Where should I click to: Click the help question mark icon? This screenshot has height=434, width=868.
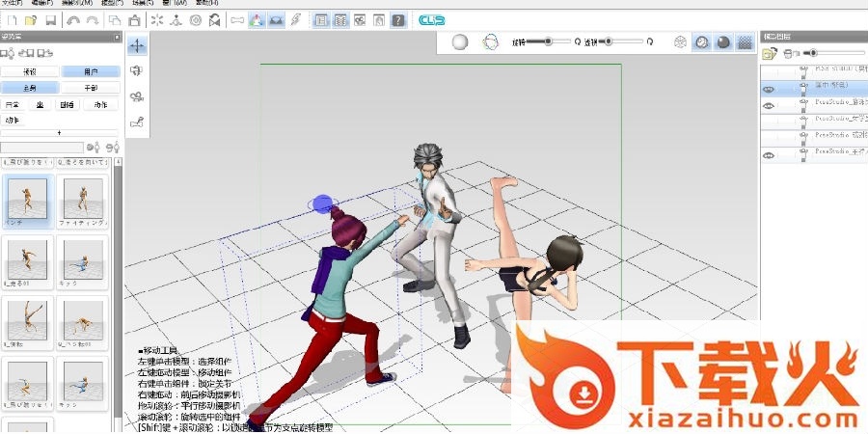pos(397,20)
